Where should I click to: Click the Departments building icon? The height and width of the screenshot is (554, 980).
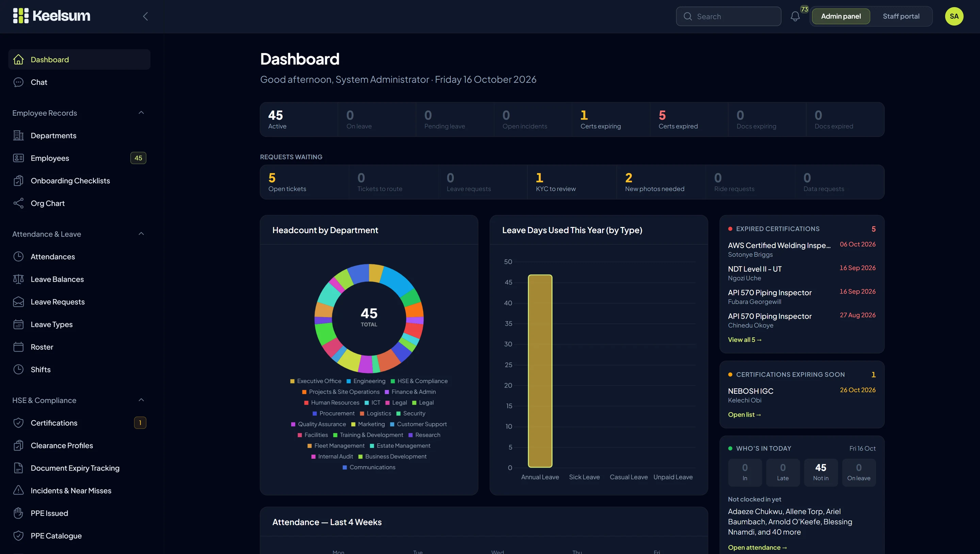point(18,135)
